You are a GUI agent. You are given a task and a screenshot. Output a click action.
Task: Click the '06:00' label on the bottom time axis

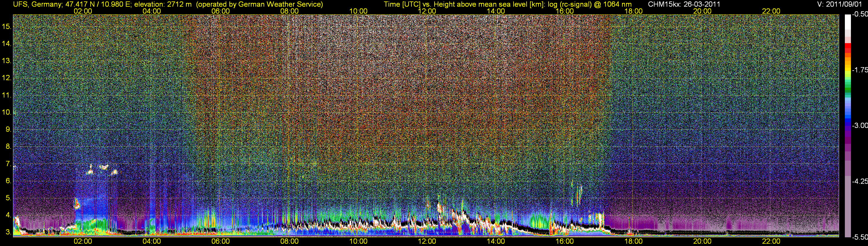point(220,241)
